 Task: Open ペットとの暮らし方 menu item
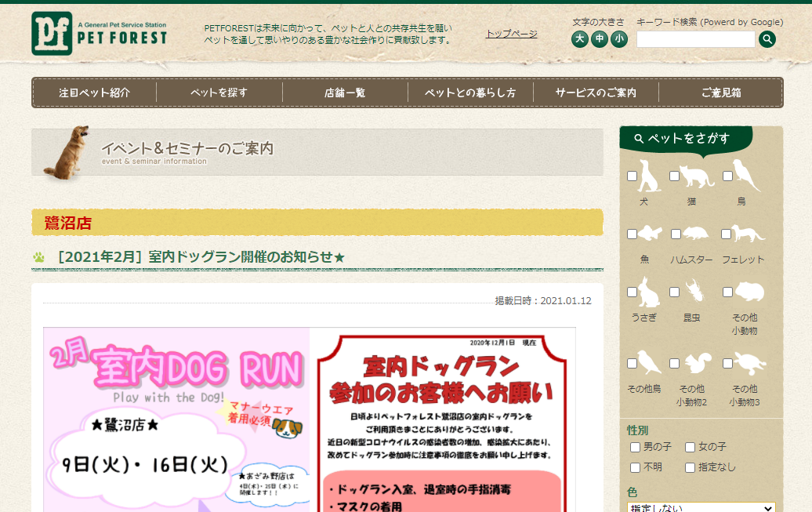pos(470,93)
